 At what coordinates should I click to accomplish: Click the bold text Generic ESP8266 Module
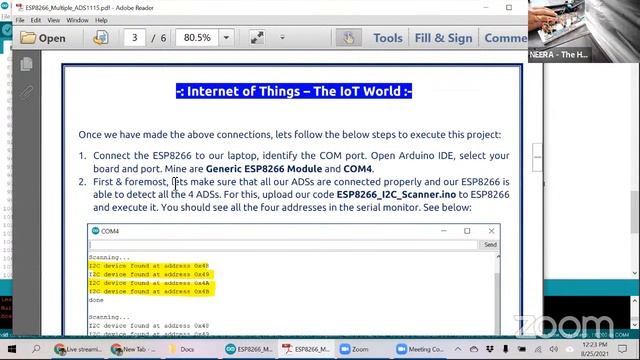click(x=264, y=169)
